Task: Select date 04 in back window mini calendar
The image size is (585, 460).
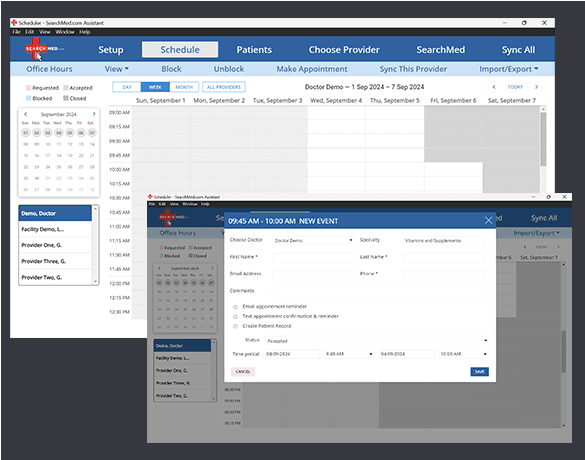Action: pyautogui.click(x=59, y=133)
